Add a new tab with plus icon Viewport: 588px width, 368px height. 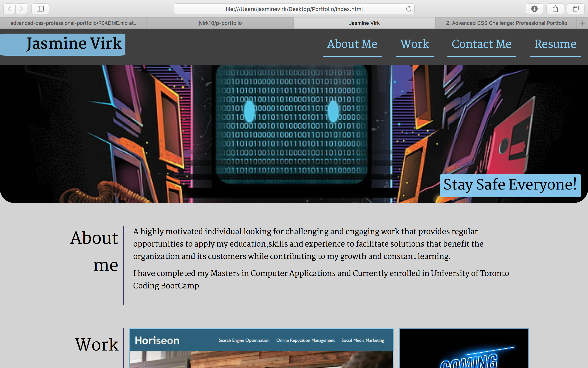[582, 23]
